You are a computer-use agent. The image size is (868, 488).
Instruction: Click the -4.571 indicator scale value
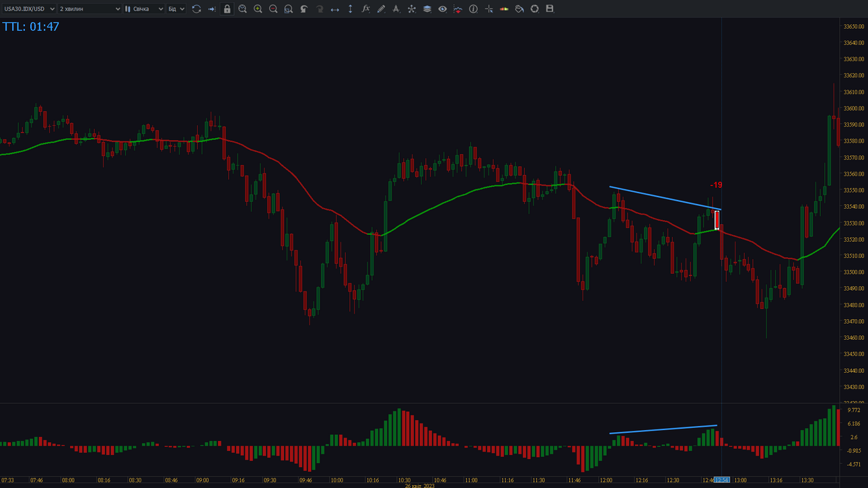[x=854, y=464]
